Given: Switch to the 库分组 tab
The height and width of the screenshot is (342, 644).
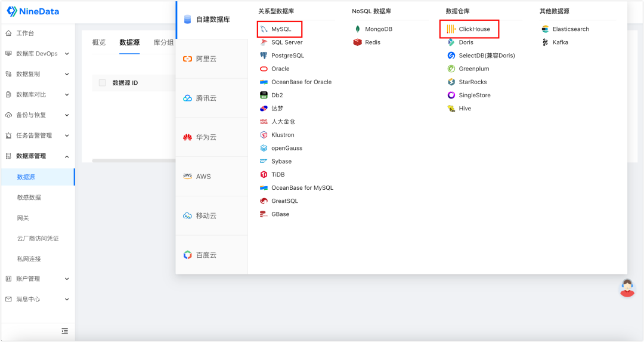Looking at the screenshot, I should [x=163, y=42].
